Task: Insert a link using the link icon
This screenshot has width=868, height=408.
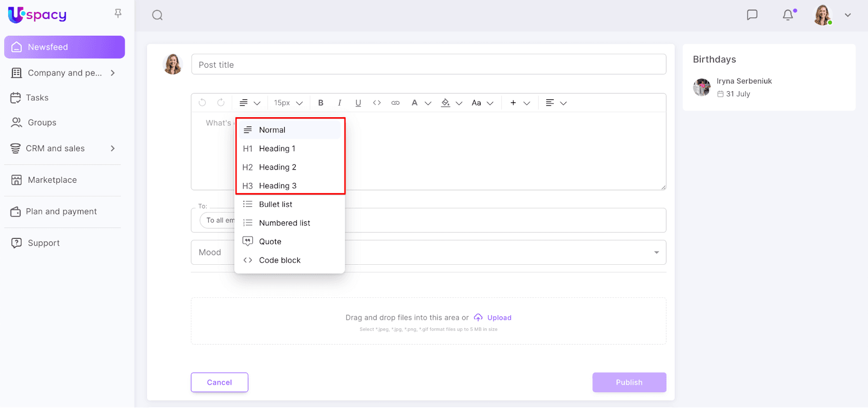Action: tap(395, 103)
